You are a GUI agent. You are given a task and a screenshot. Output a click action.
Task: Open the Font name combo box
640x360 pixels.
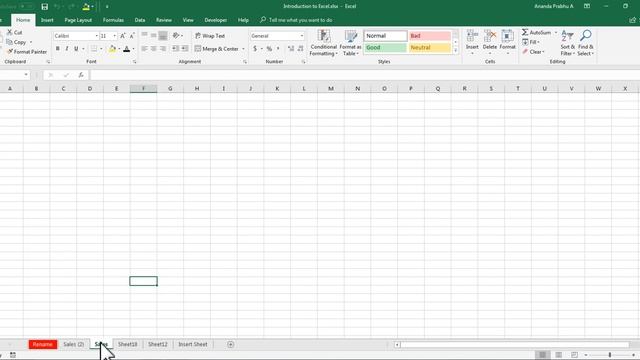coord(76,36)
